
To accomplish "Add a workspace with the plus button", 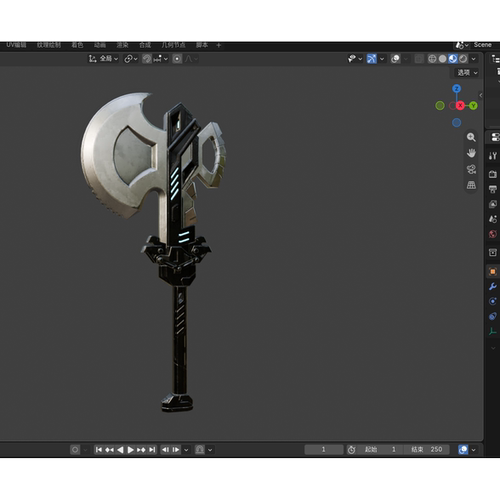I will click(x=219, y=45).
